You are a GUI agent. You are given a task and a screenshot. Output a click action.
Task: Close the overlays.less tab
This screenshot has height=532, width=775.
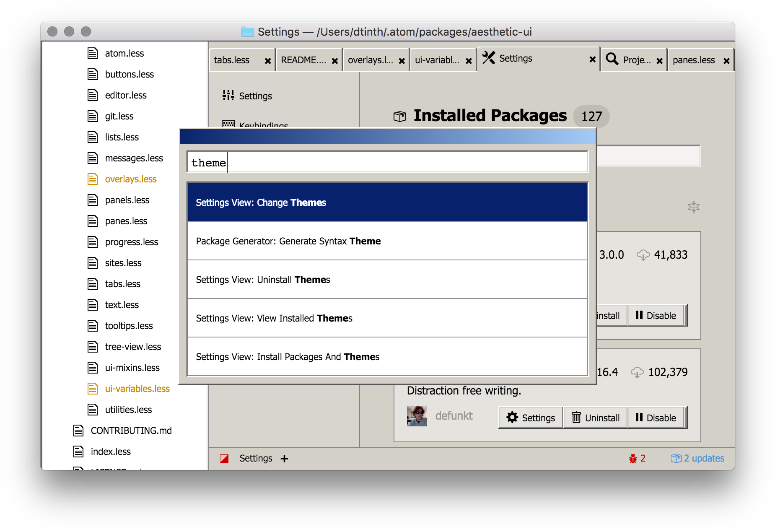coord(402,61)
